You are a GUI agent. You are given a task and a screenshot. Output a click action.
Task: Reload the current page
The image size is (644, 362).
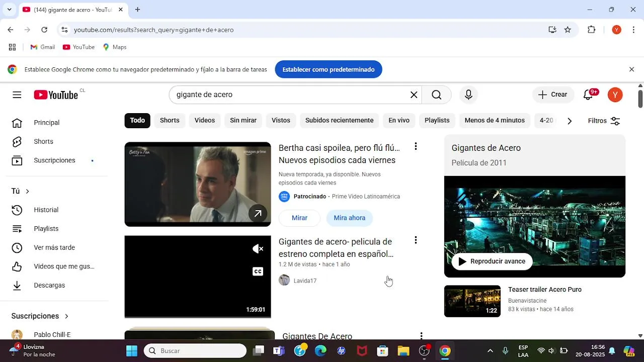(x=44, y=30)
